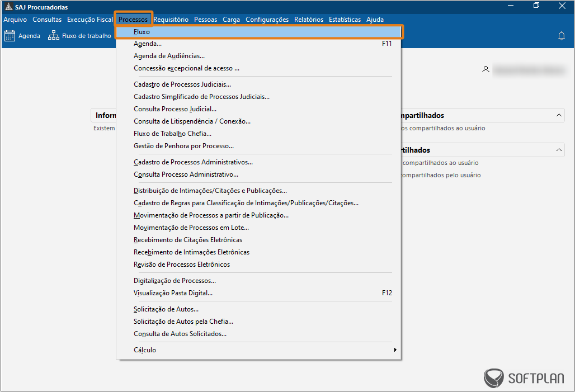Image resolution: width=575 pixels, height=392 pixels.
Task: Open Cadastro Simplificado de Processos Judiciais
Action: pyautogui.click(x=258, y=97)
